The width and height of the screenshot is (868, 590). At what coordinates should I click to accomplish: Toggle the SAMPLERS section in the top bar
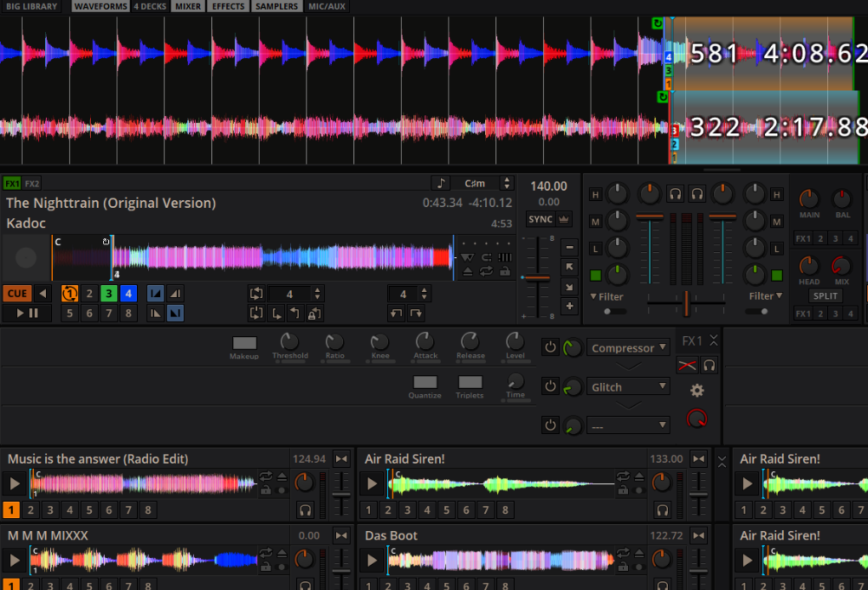tap(276, 6)
